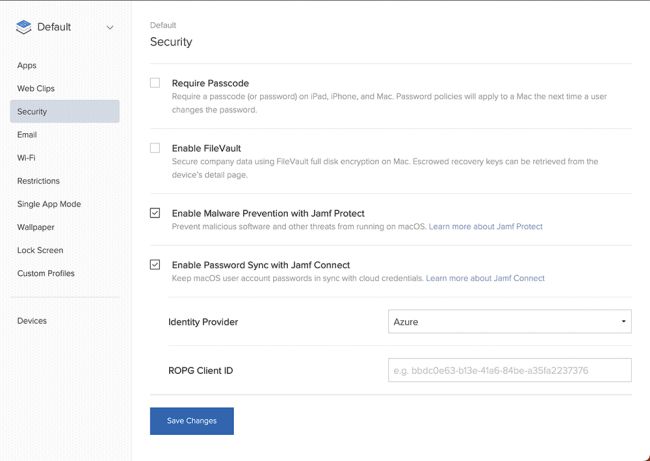Open Lock Screen settings
Viewport: 650px width, 461px height.
[x=40, y=250]
